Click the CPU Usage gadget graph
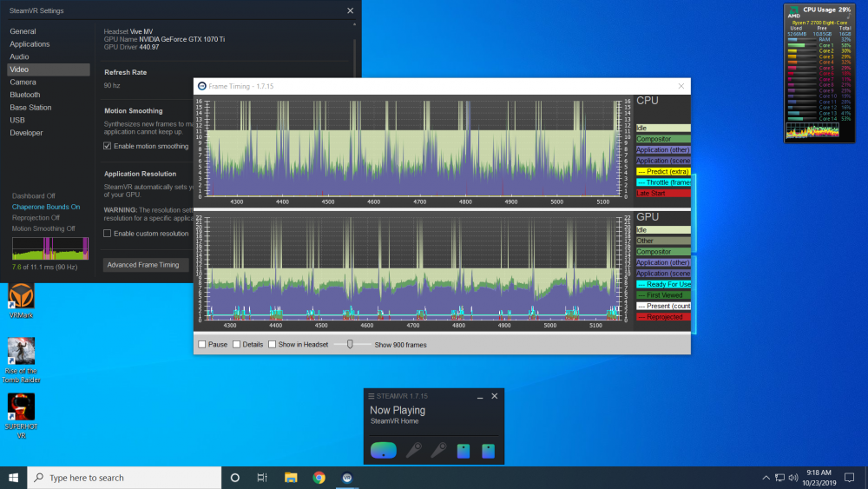Screen dimensions: 868x489 click(x=812, y=130)
